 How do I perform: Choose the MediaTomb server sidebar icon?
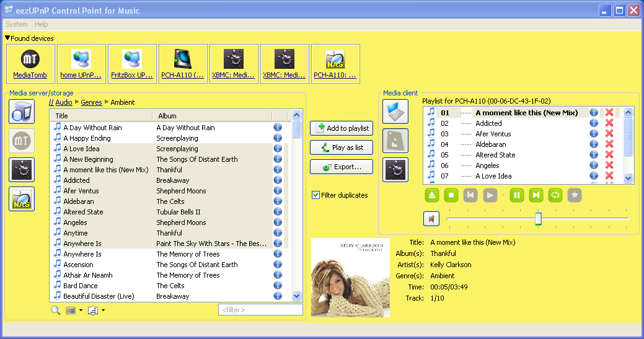pyautogui.click(x=22, y=141)
